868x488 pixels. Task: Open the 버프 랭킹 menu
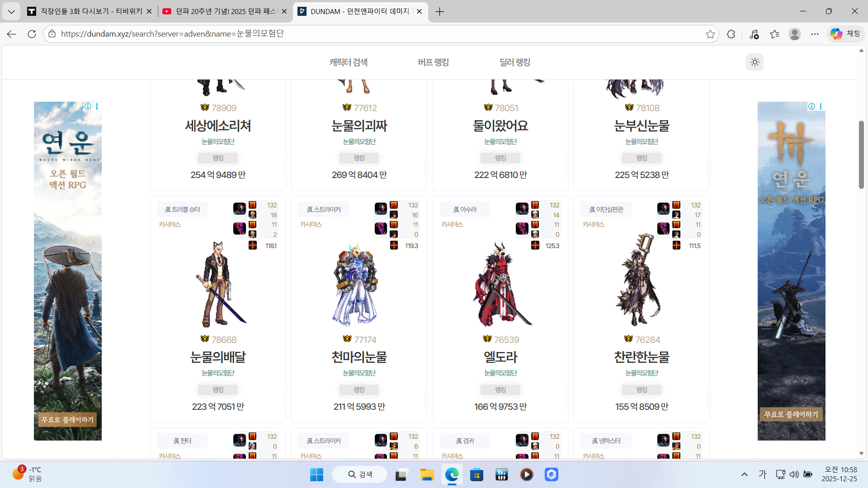tap(433, 62)
